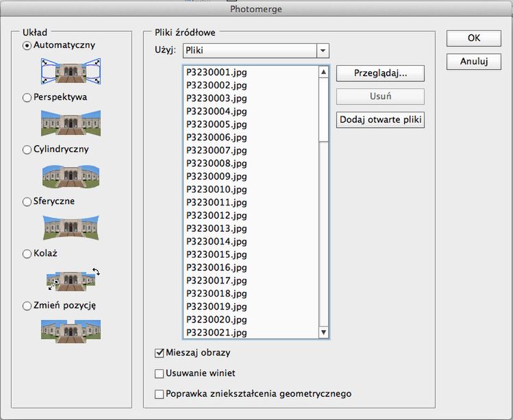Click the Perspektywa layout preview thumbnail
Screen dimensions: 513x420
point(71,123)
